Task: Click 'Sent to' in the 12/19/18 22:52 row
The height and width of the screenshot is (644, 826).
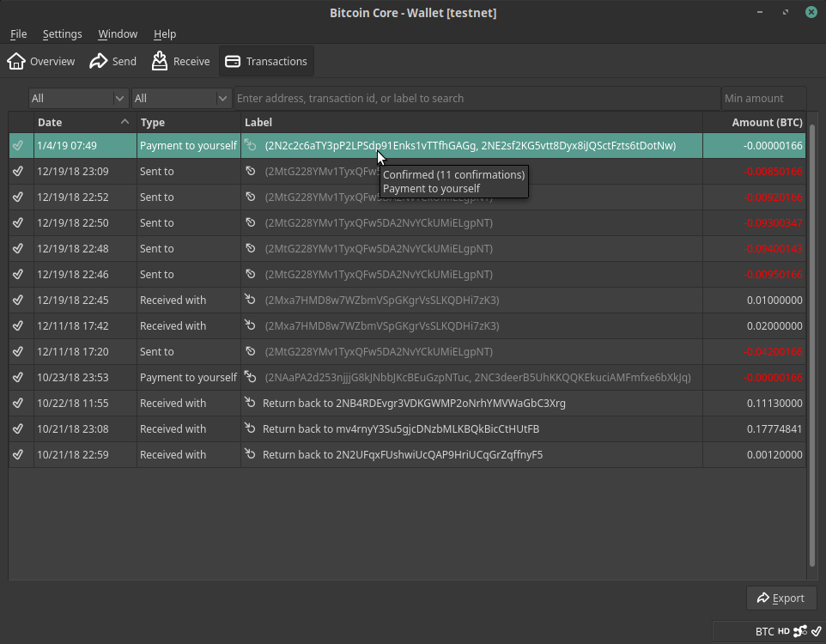Action: (x=156, y=197)
